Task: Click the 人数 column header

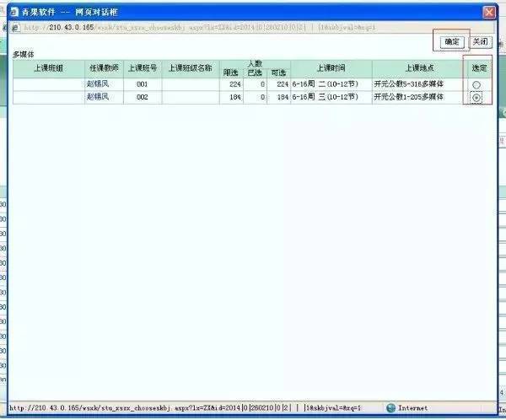Action: click(x=255, y=64)
